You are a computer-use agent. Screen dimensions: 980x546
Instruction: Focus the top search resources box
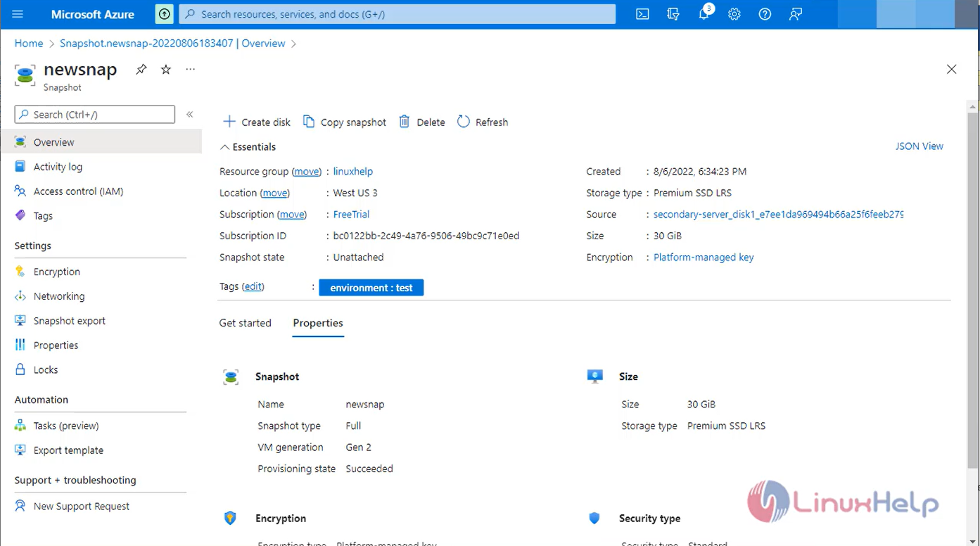coord(397,14)
